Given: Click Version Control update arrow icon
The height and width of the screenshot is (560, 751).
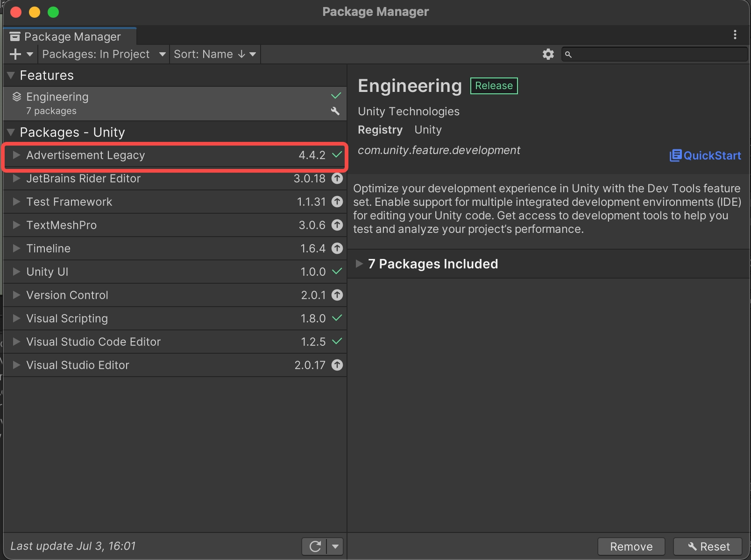Looking at the screenshot, I should tap(337, 295).
